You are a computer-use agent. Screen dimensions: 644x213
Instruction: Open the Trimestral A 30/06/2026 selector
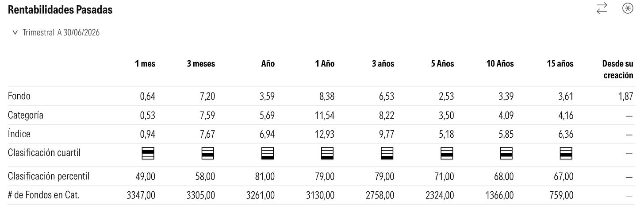click(56, 33)
